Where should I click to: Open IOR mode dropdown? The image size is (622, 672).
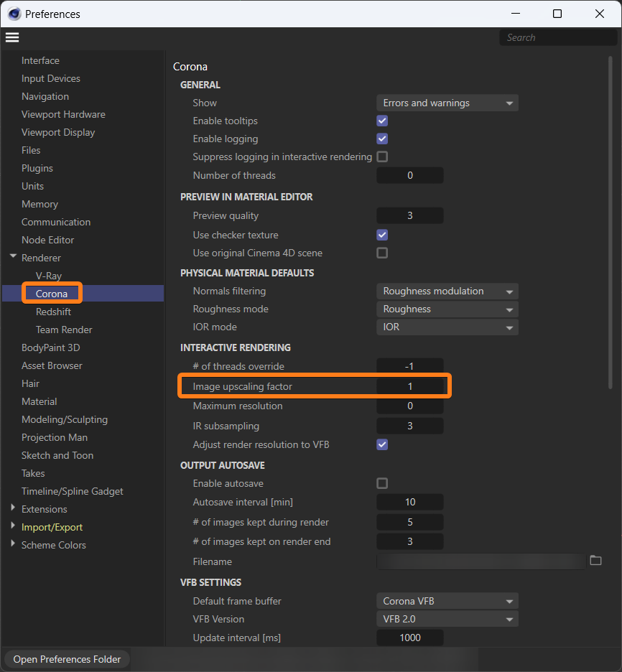tap(447, 327)
